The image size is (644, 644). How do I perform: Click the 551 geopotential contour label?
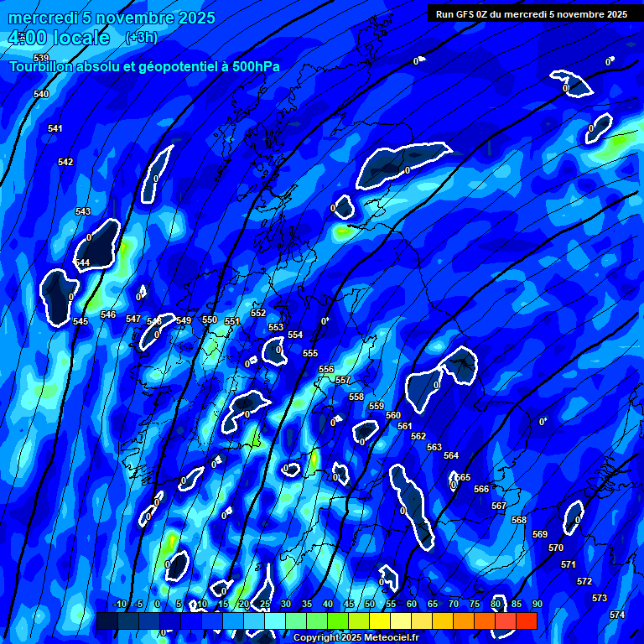pos(232,322)
